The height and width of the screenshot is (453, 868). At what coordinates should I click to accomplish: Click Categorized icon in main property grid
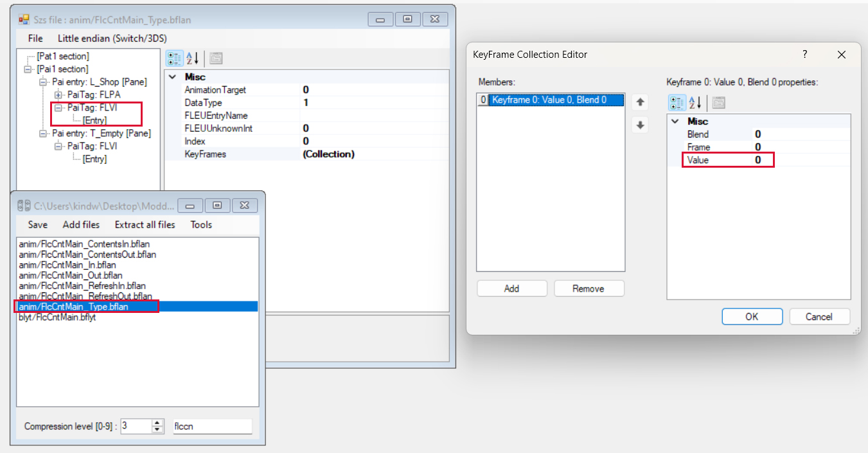click(x=174, y=58)
